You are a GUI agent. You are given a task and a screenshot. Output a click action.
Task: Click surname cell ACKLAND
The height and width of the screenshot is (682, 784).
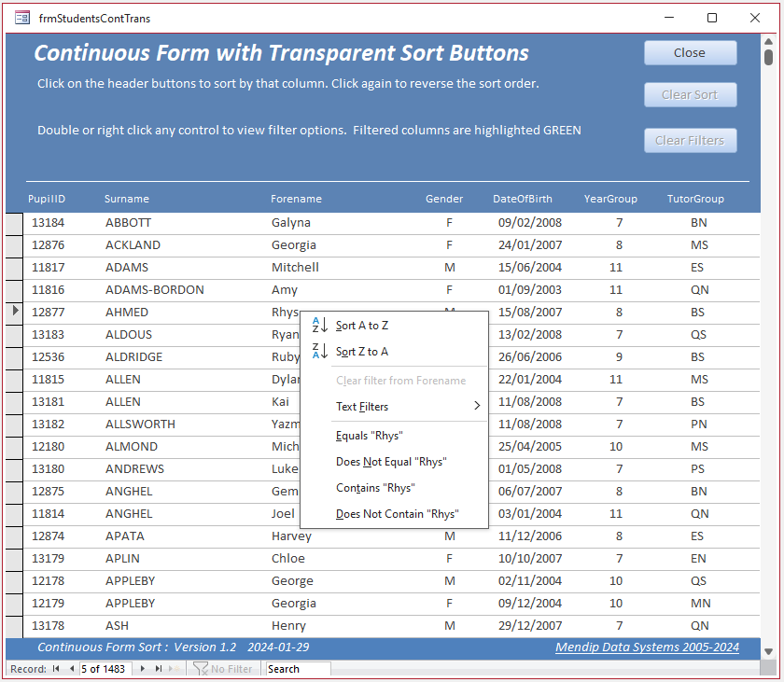133,244
